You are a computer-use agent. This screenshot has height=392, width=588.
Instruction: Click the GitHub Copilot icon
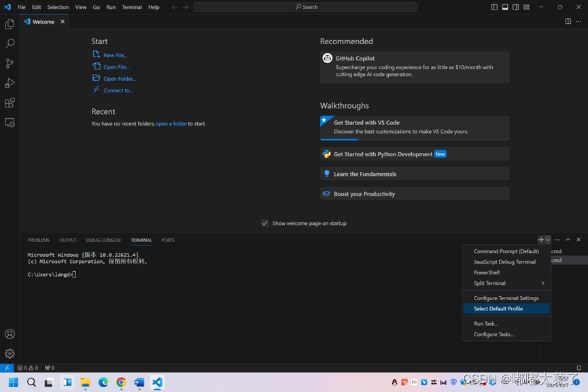coord(328,58)
